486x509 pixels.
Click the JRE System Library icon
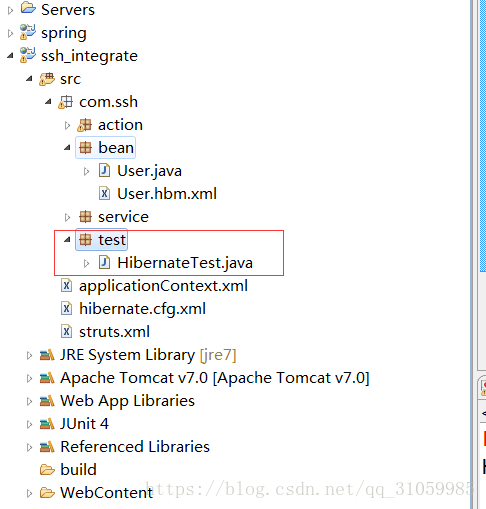[47, 355]
